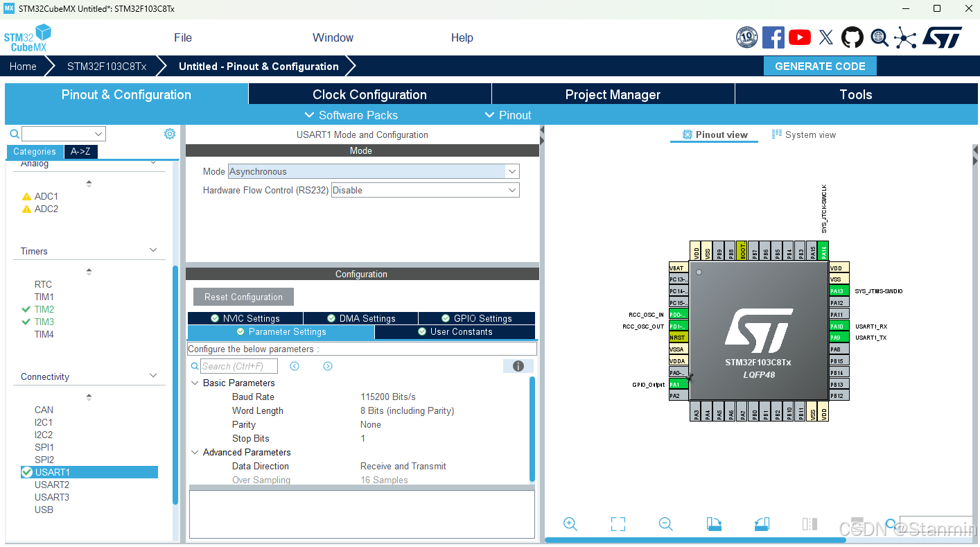Switch to System view
The image size is (980, 547).
click(x=804, y=134)
